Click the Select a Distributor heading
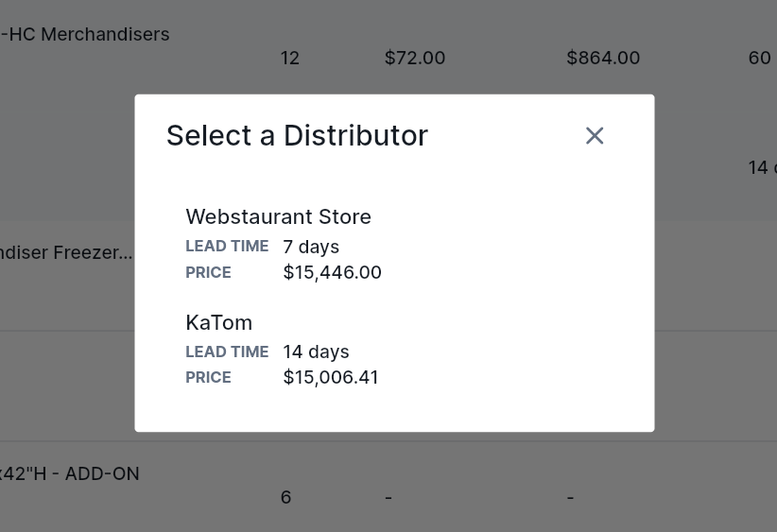 [x=297, y=136]
